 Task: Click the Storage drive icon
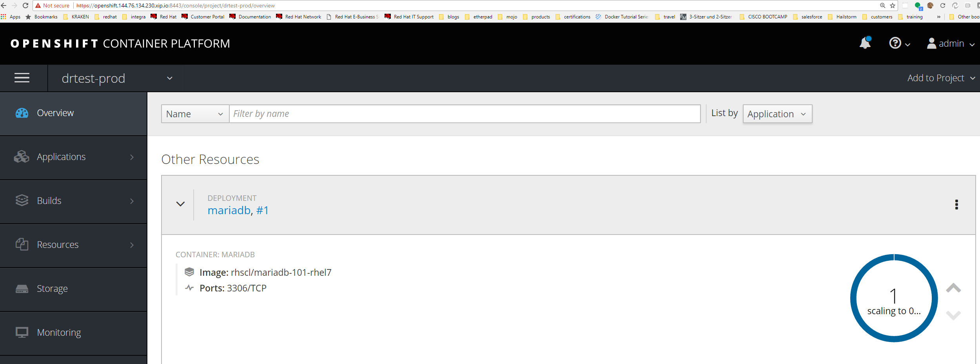click(22, 289)
